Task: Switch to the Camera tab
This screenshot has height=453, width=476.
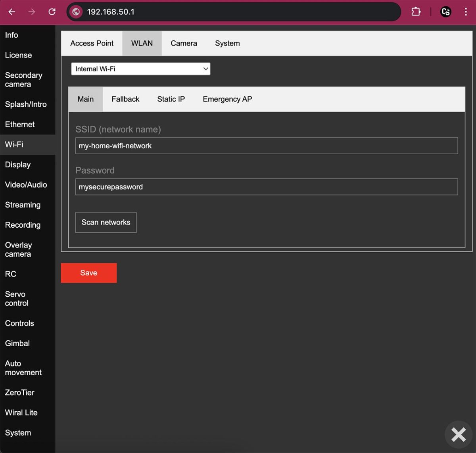Action: pos(184,43)
